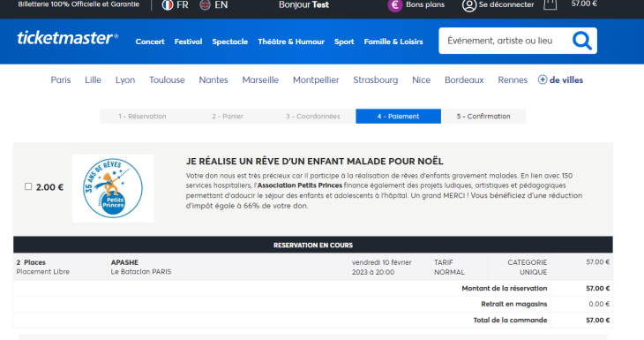Select the Marseille city link
Image resolution: width=644 pixels, height=340 pixels.
(x=260, y=79)
